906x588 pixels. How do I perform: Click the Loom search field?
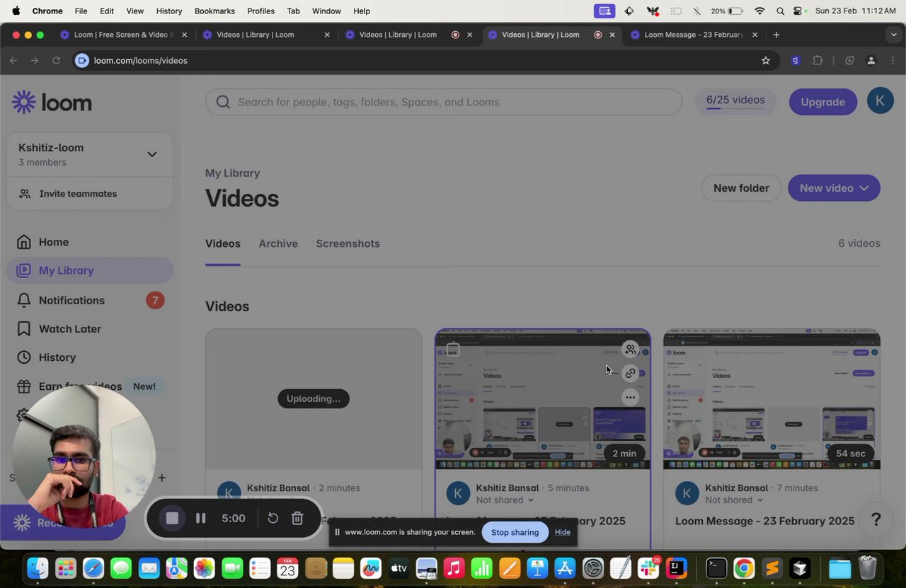pos(444,102)
